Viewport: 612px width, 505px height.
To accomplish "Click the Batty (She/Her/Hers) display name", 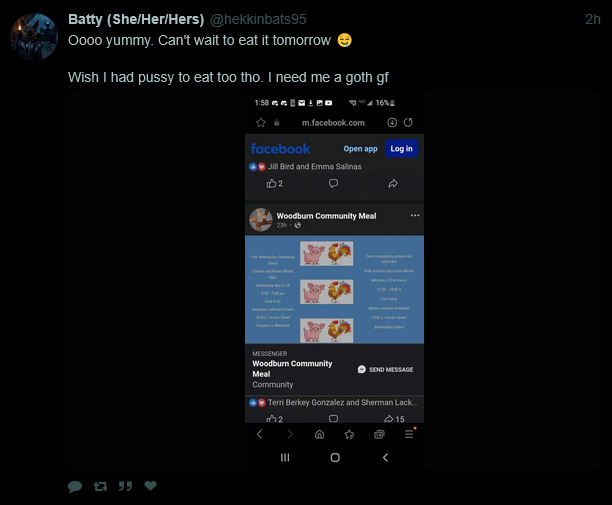I will coord(136,19).
